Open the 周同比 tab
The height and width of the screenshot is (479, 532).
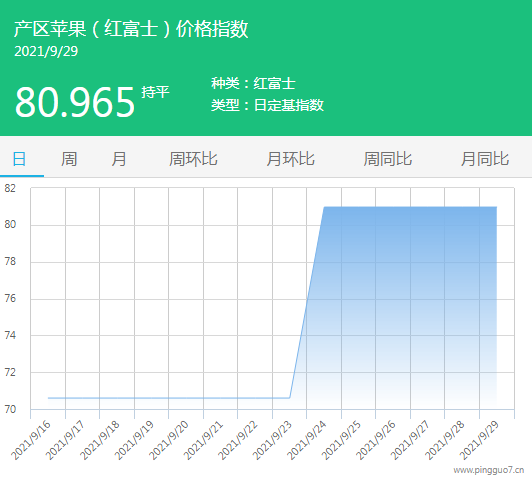pyautogui.click(x=387, y=159)
